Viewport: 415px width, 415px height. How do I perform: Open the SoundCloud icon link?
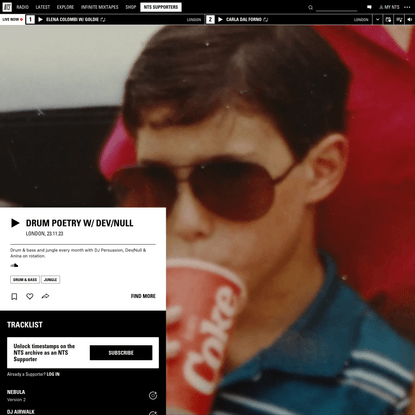(14, 265)
